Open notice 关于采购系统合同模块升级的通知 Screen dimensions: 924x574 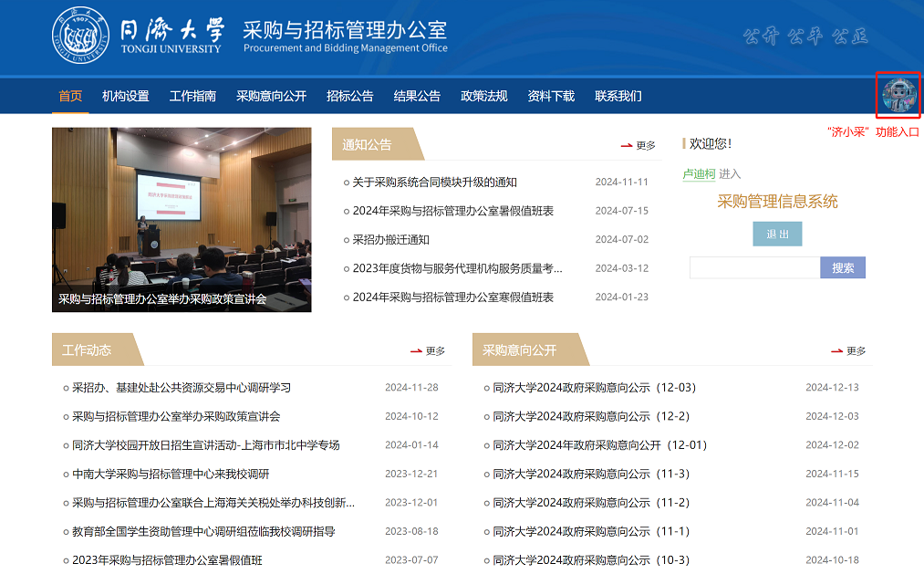tap(434, 182)
